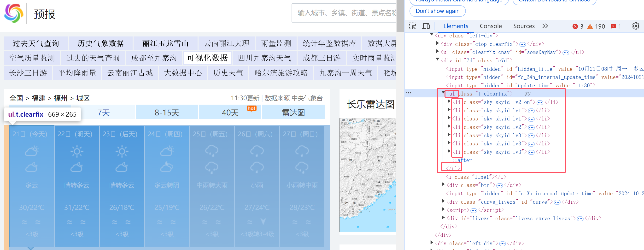
Task: Click the 27日 rain cloud icon
Action: coord(302,151)
